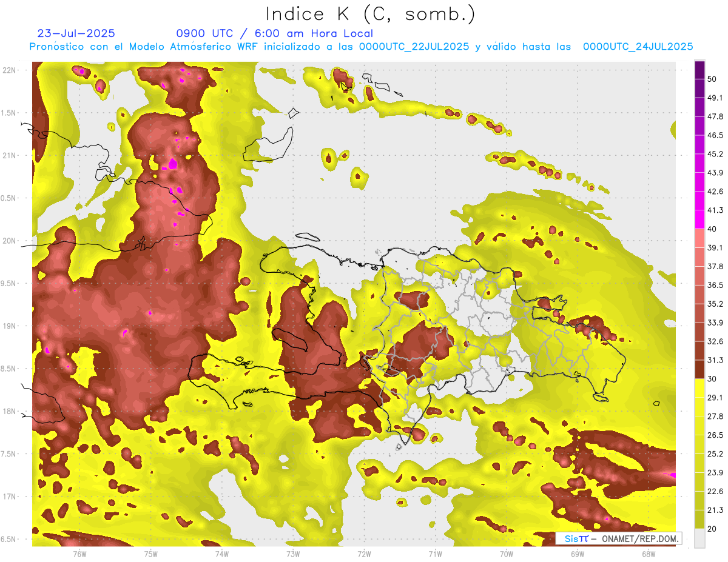Click the color scale value '50'
Image resolution: width=728 pixels, height=562 pixels.
pyautogui.click(x=712, y=79)
